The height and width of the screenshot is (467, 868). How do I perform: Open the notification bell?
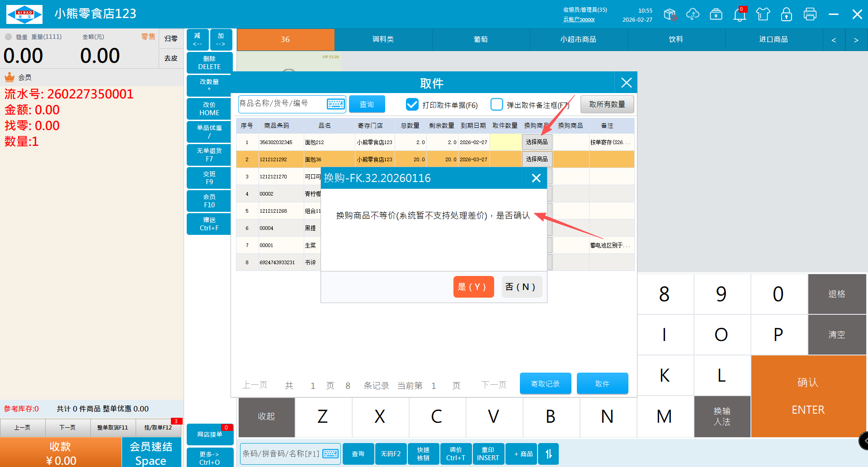(740, 14)
